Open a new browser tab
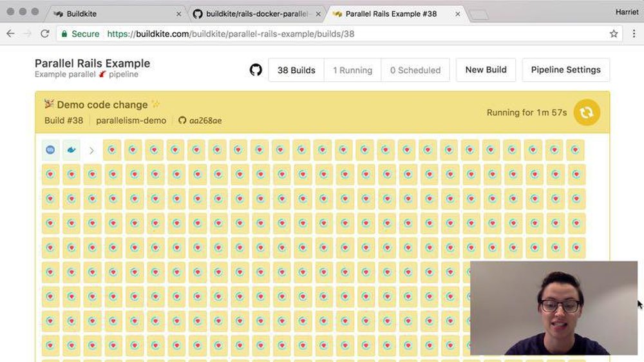644x362 pixels. click(478, 15)
